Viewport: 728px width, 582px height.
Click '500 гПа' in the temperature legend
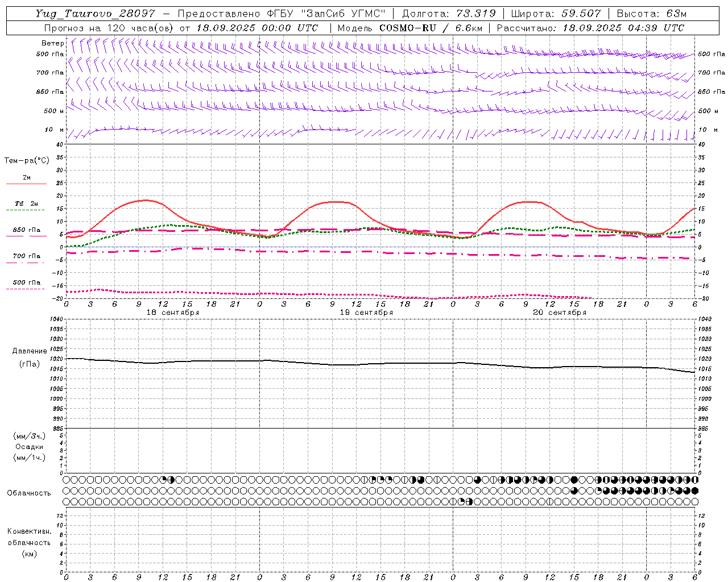pyautogui.click(x=27, y=282)
